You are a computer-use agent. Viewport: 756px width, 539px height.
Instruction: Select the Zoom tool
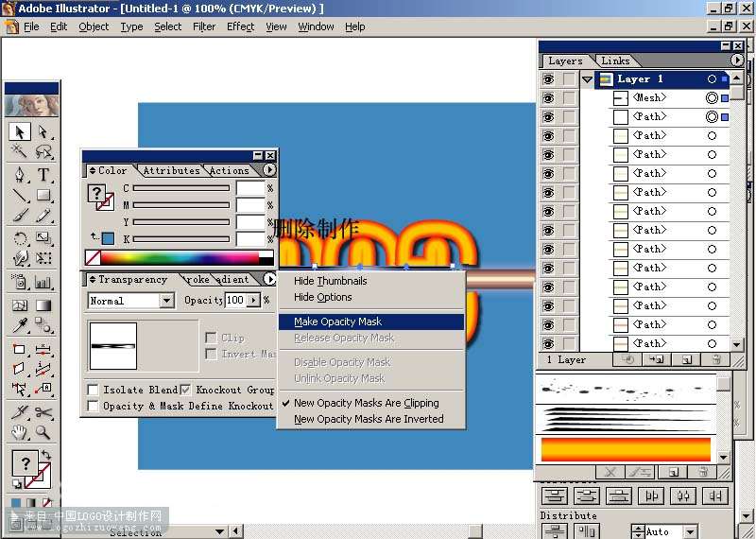[43, 432]
